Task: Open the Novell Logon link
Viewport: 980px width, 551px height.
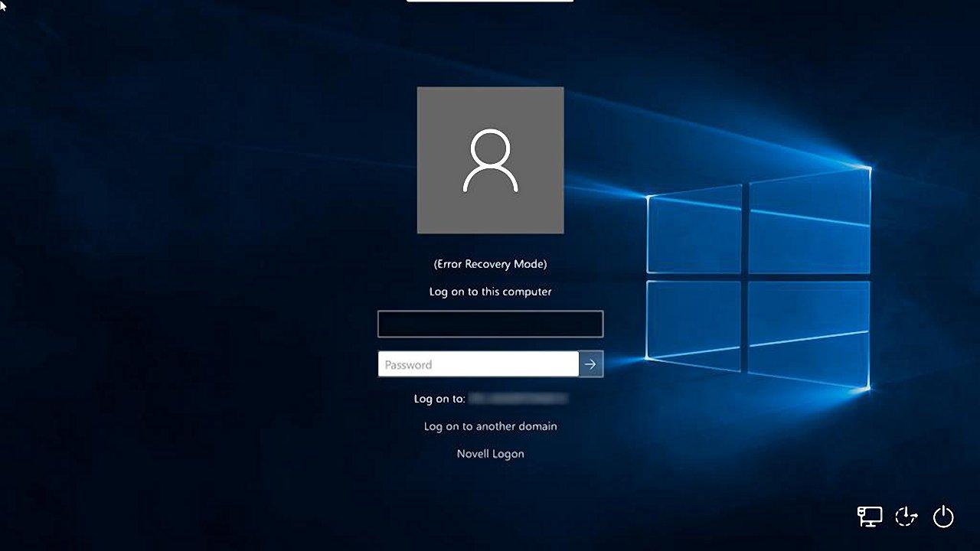Action: pos(490,453)
